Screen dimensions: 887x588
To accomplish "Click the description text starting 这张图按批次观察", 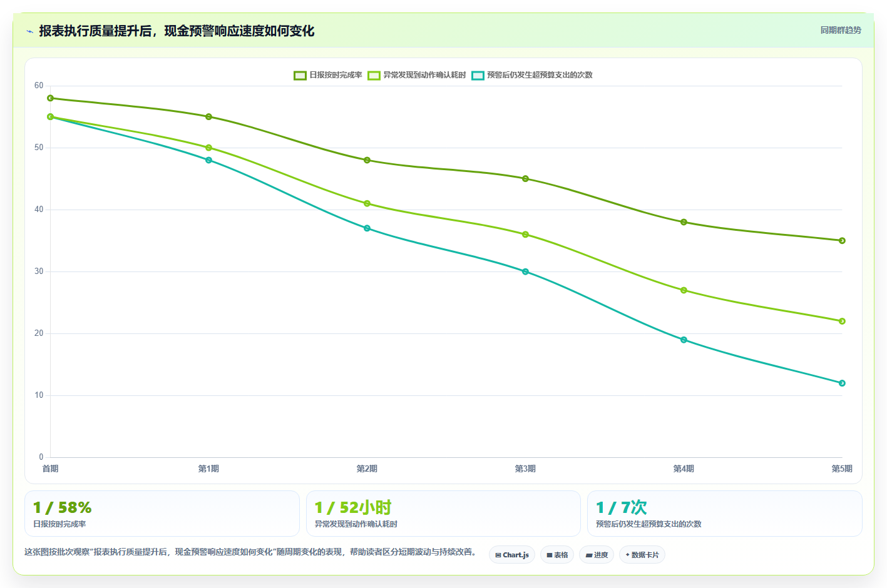I will coord(250,552).
